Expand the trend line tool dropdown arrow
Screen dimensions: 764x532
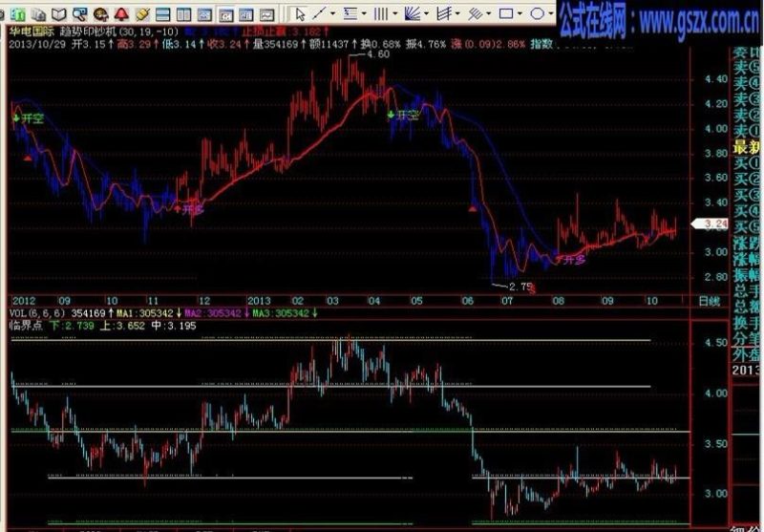[332, 14]
